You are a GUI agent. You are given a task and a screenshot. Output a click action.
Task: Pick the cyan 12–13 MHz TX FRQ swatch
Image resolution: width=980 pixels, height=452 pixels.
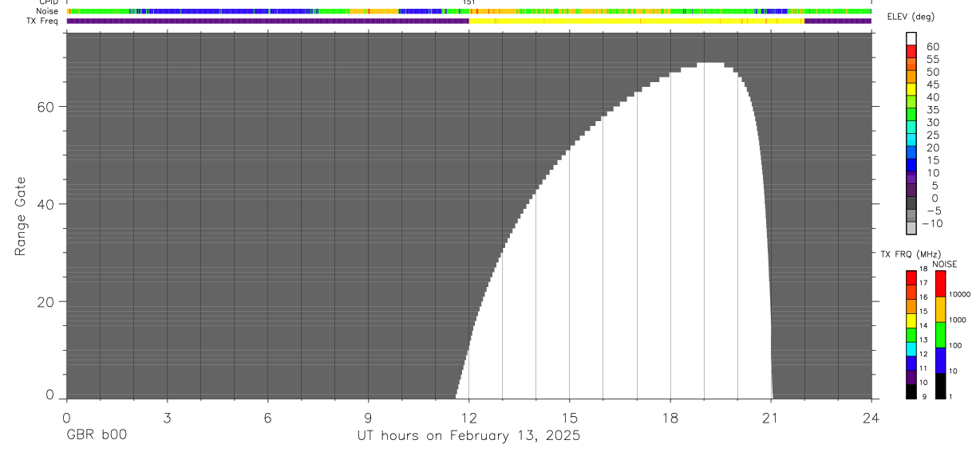click(x=911, y=348)
